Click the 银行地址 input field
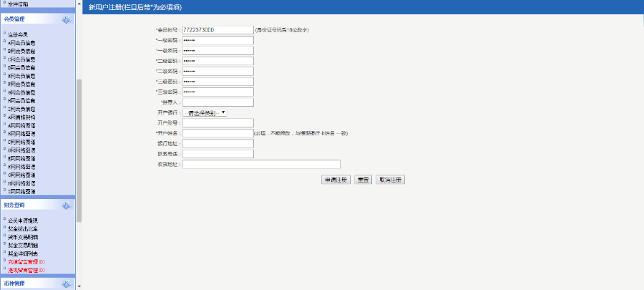644x290 pixels. coord(218,143)
